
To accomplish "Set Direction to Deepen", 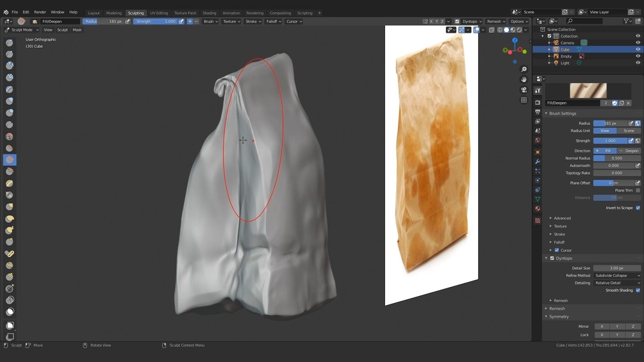I will tap(629, 151).
